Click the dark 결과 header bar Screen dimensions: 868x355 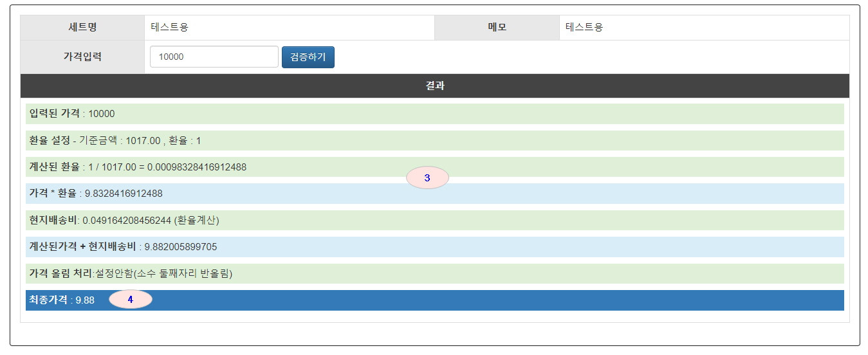click(x=434, y=86)
